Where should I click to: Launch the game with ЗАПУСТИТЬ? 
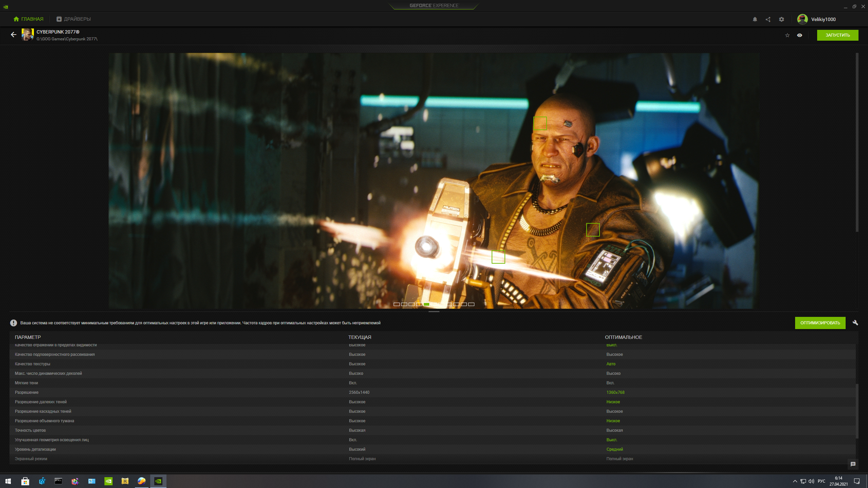tap(837, 35)
